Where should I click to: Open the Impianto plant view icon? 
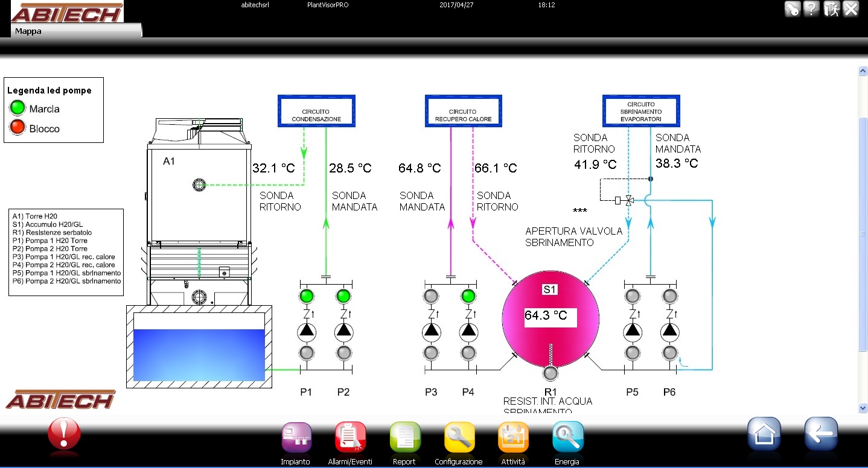tap(296, 438)
